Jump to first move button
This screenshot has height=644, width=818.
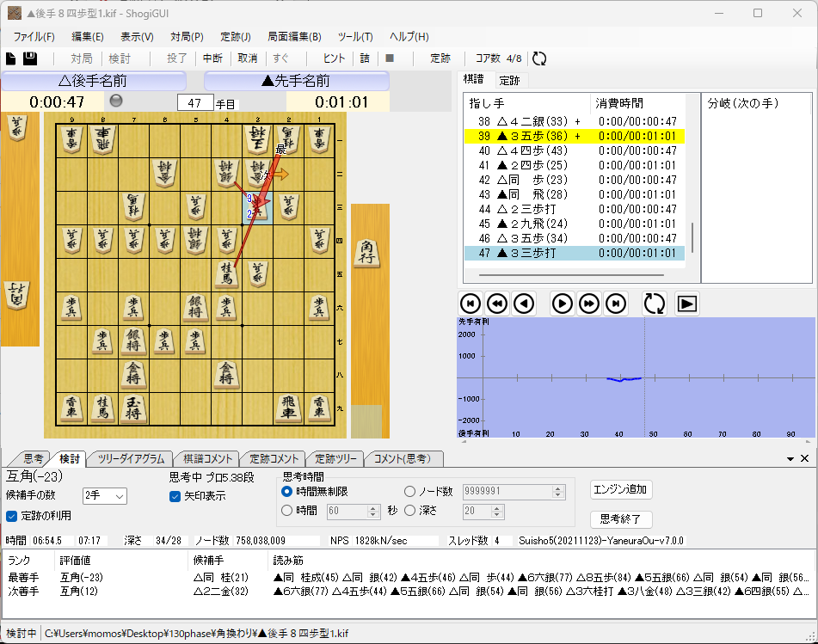coord(470,304)
